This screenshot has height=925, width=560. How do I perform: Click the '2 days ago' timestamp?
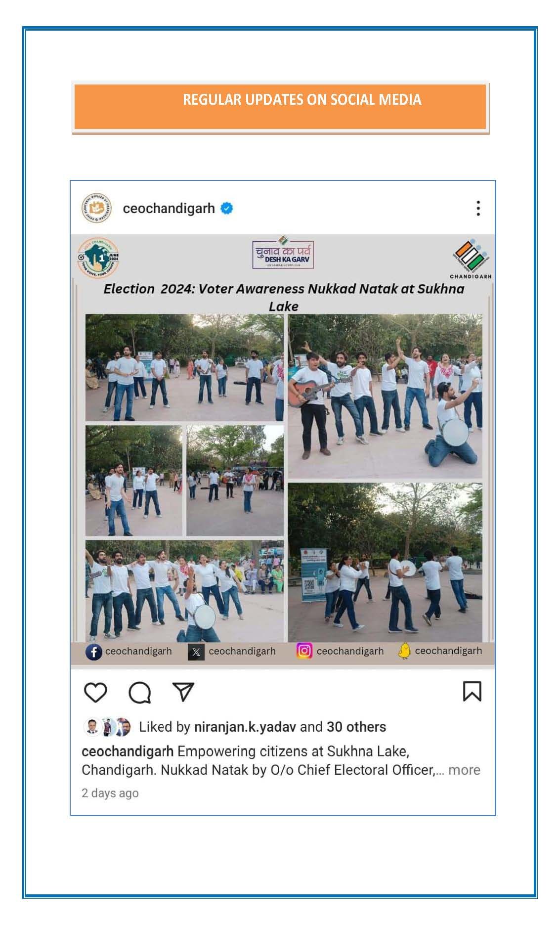coord(110,793)
